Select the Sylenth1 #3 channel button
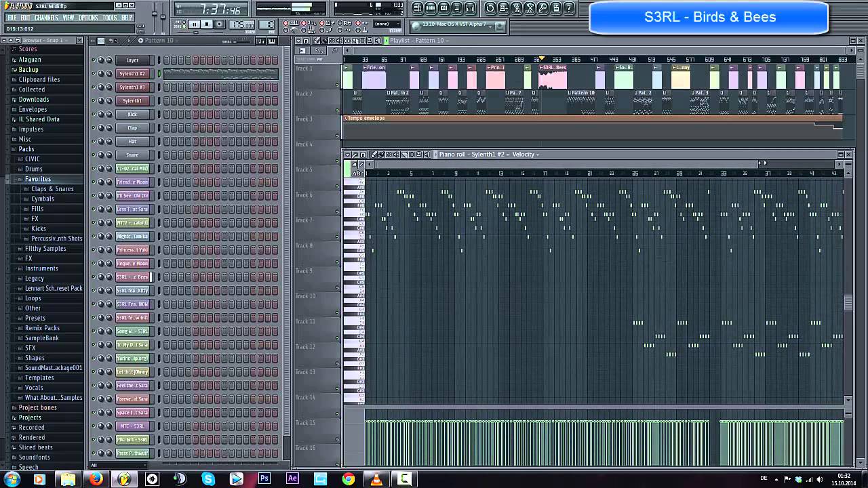 click(x=132, y=87)
